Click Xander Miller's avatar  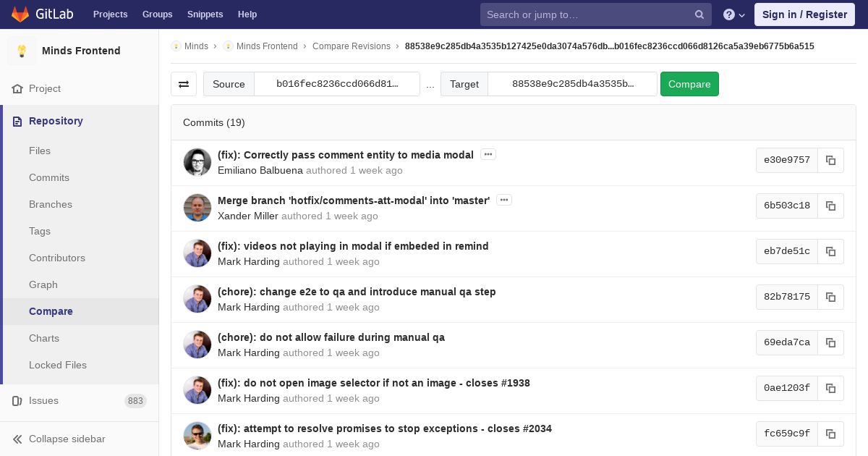197,208
